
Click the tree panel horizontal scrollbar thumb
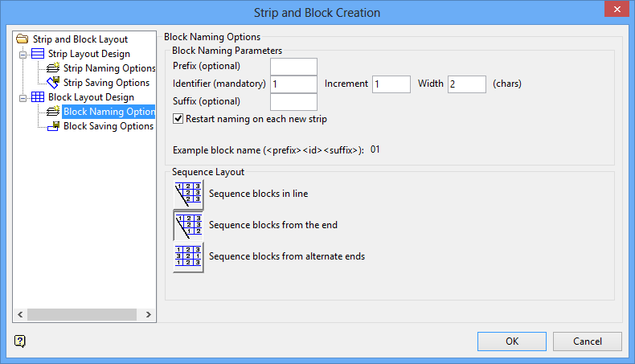click(x=80, y=314)
